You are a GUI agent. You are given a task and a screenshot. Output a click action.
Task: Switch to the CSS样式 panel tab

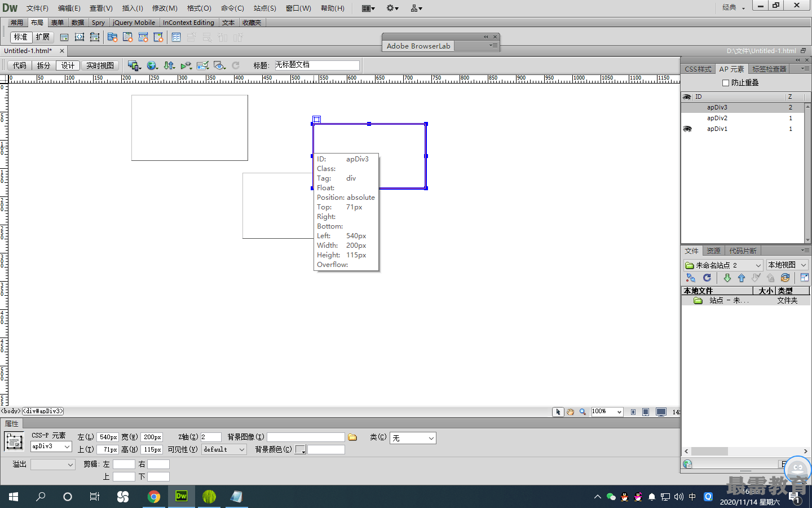point(698,69)
